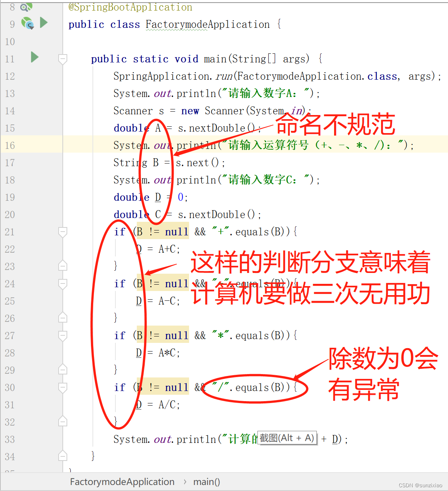Viewport: 448px width, 491px height.
Task: Click the Spring Boot class gutter icon
Action: (27, 23)
